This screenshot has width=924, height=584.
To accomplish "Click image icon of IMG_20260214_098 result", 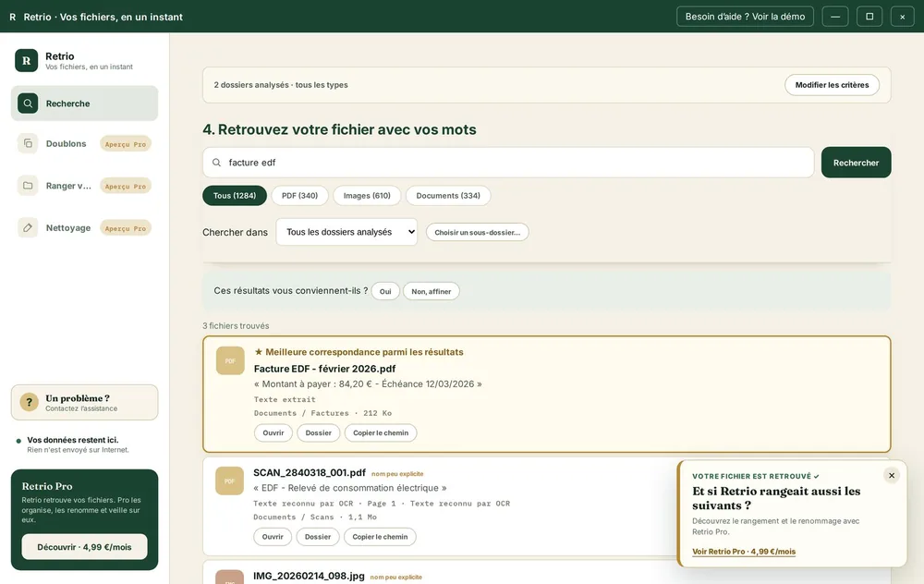I will (x=230, y=577).
